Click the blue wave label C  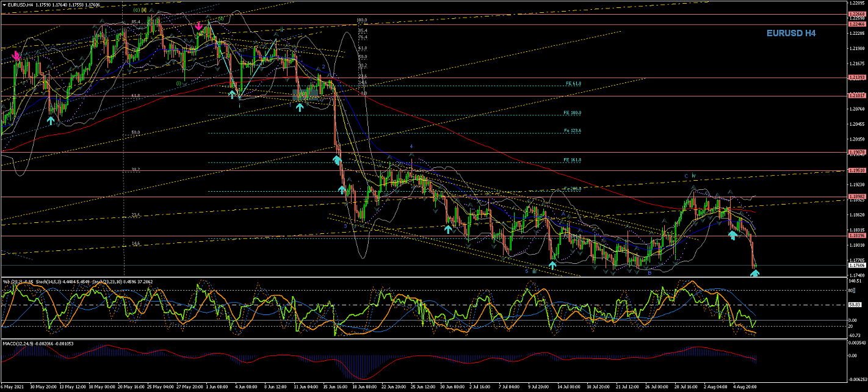click(685, 176)
